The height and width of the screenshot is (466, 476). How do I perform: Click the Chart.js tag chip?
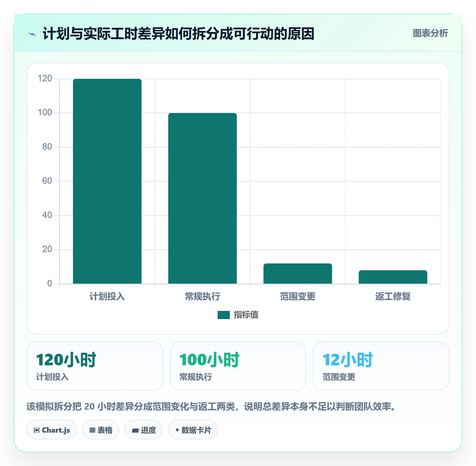point(52,430)
